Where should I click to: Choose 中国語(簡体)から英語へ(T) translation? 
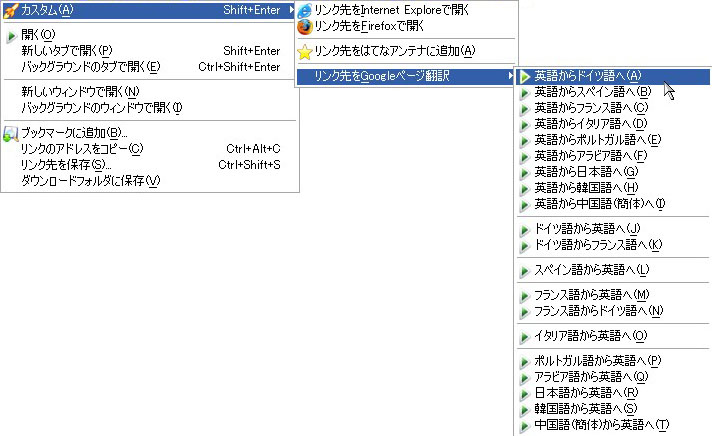(x=613, y=425)
